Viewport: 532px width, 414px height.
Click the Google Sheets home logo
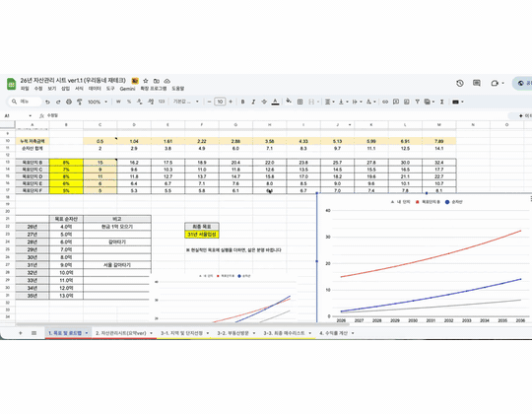(x=11, y=84)
